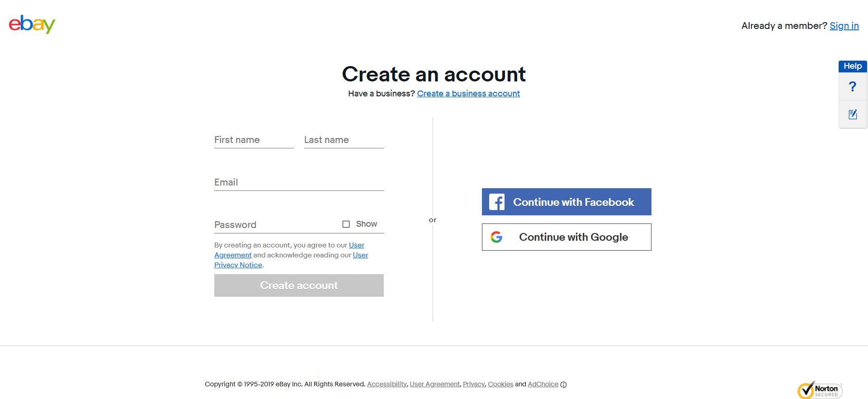Toggle the Show password checkbox
Image resolution: width=868 pixels, height=399 pixels.
(x=346, y=224)
